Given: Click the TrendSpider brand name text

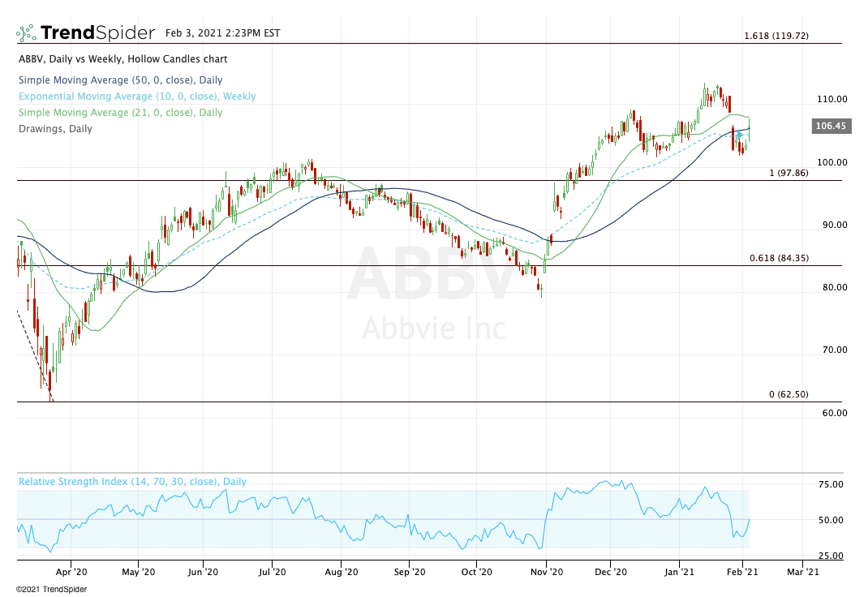Looking at the screenshot, I should [97, 33].
